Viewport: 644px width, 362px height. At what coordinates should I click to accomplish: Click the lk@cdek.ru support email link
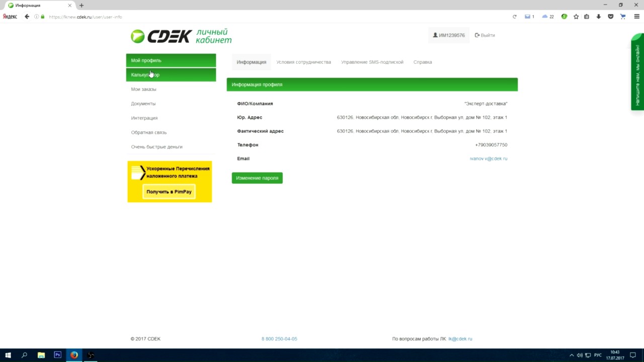460,339
